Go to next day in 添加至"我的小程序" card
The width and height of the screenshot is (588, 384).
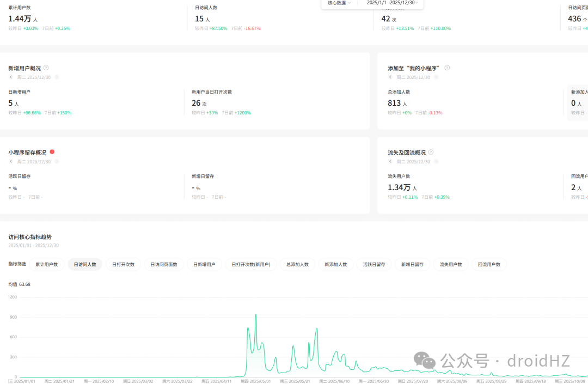click(437, 77)
